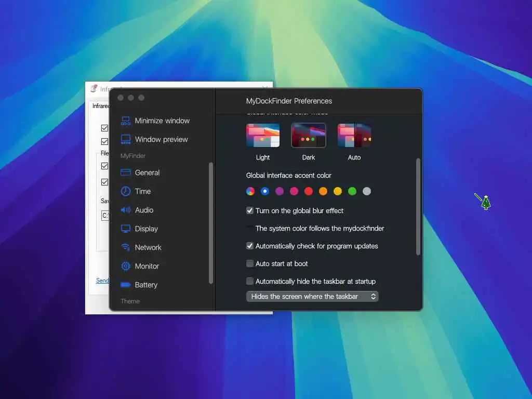Open Monitor preferences label
Viewport: 532px width, 399px height.
(x=147, y=267)
